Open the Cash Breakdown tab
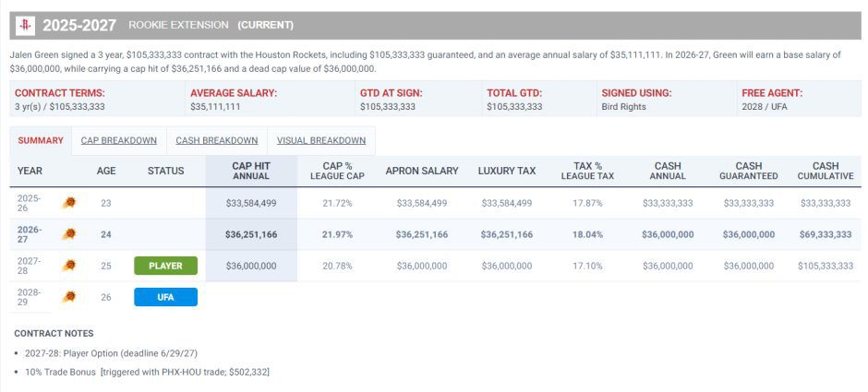Viewport: 868px width, 392px height. (x=217, y=140)
